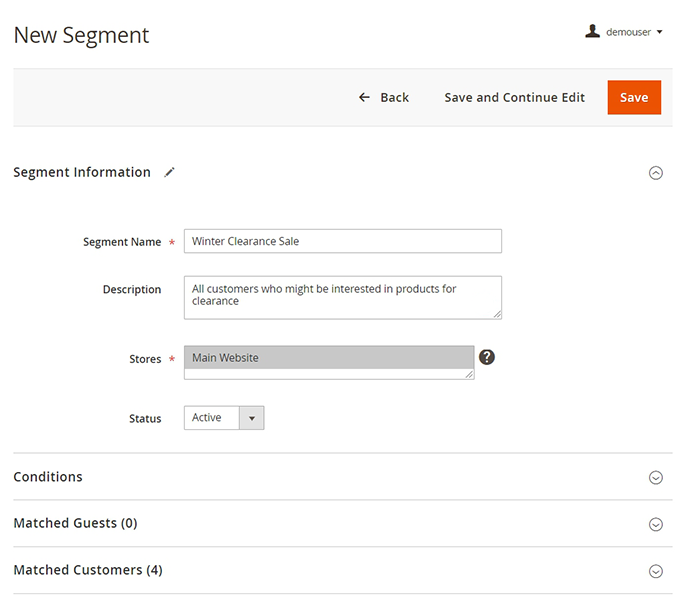The height and width of the screenshot is (610, 684).
Task: Open the demouser dropdown arrow
Action: [660, 33]
